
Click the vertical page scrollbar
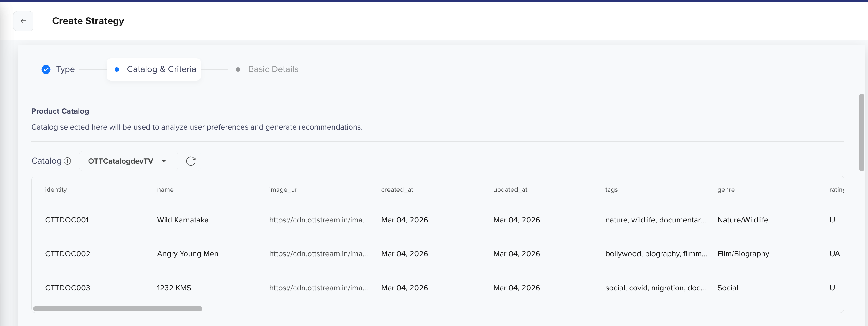click(x=861, y=133)
